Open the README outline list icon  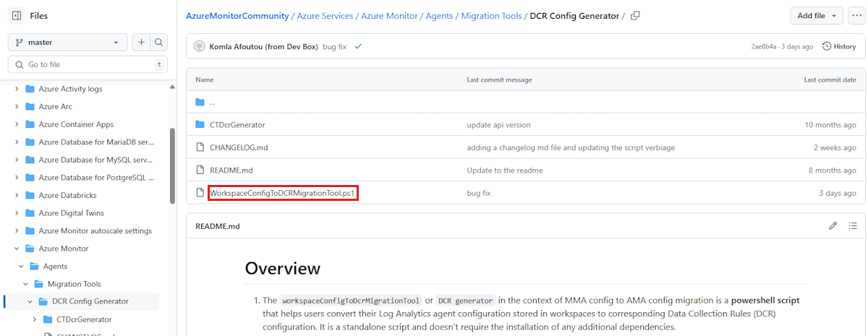click(x=853, y=226)
